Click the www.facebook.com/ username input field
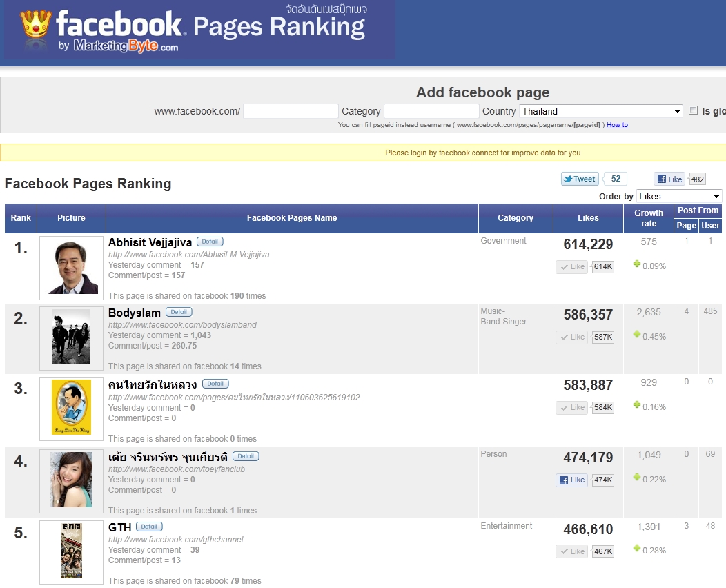726x588 pixels. tap(291, 111)
